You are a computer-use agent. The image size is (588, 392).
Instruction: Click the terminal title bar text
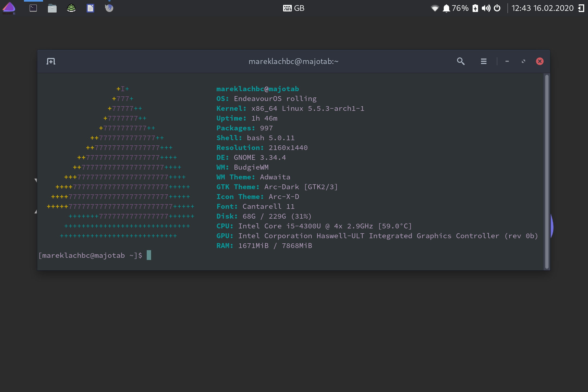tap(293, 62)
